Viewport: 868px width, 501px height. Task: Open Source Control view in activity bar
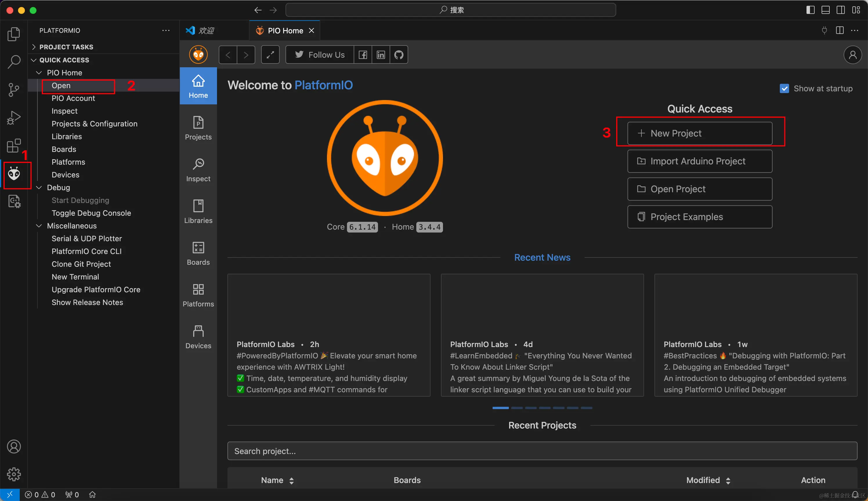point(14,90)
